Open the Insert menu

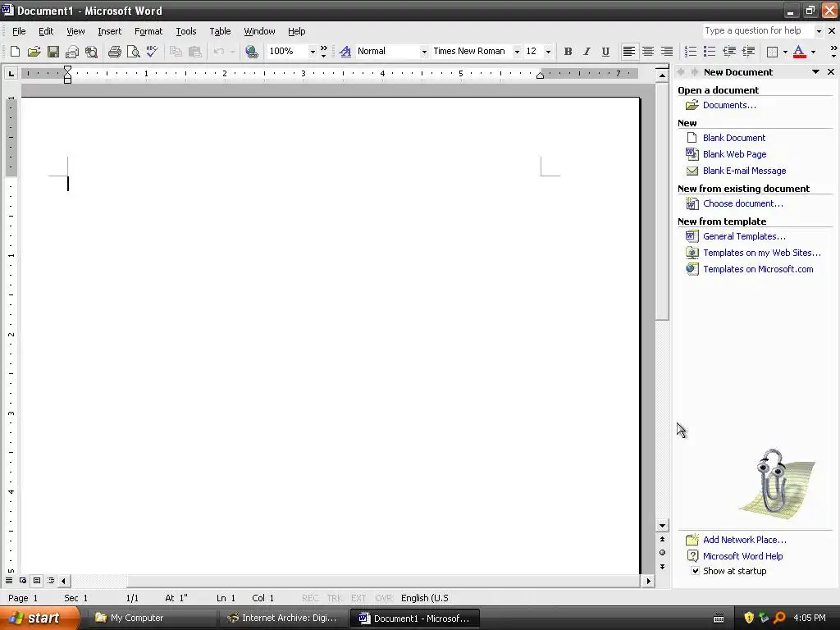tap(109, 31)
